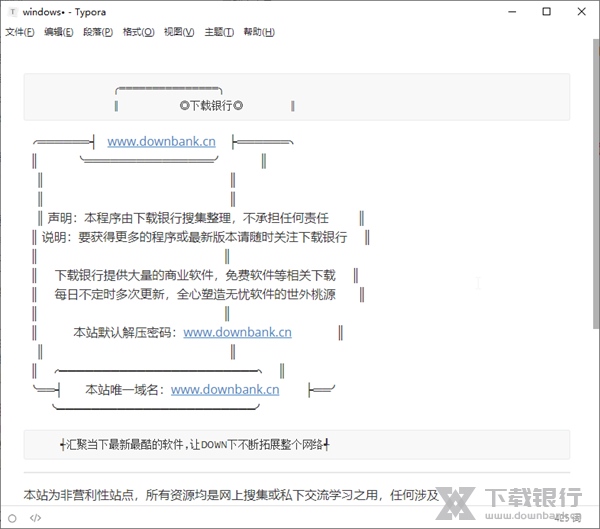
Task: Open the 编辑 (Edit) menu
Action: click(58, 32)
